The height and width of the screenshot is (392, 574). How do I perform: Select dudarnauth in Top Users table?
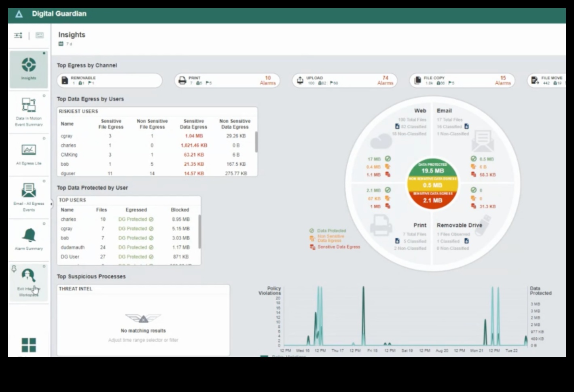[72, 247]
